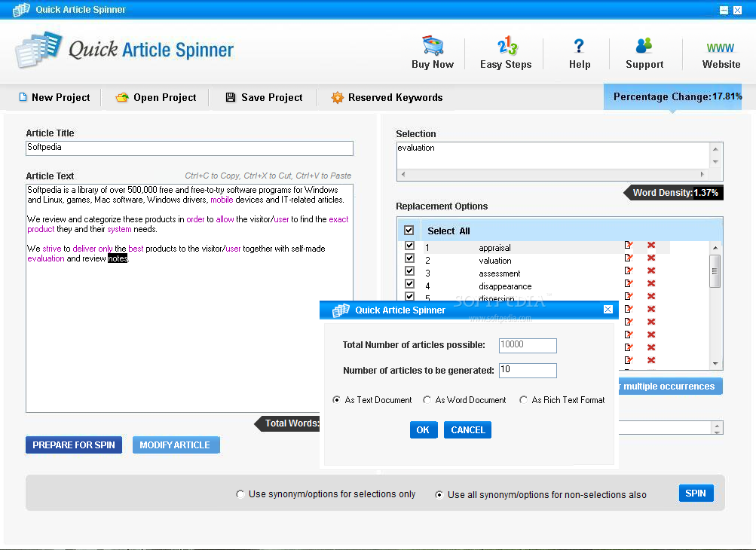Click the Quick Article Spinner logo icon

point(38,49)
